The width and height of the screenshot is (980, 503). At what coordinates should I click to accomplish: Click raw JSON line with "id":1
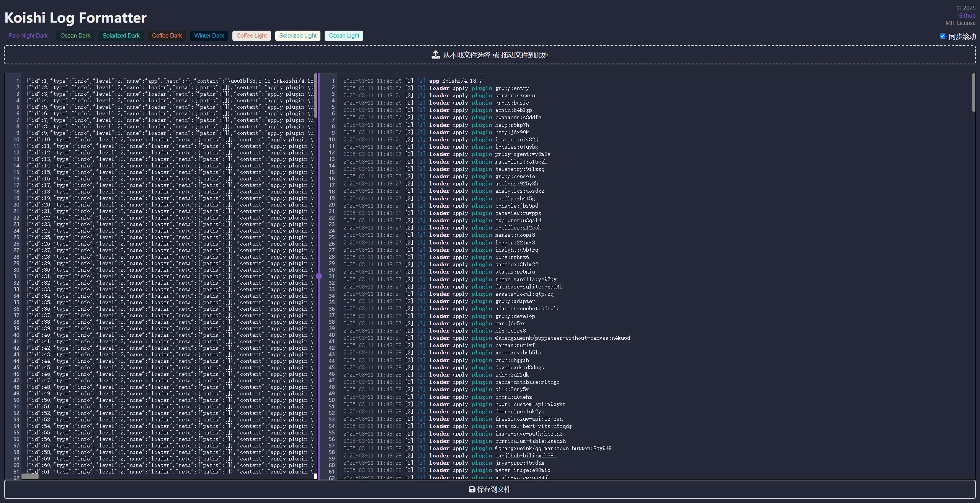170,81
